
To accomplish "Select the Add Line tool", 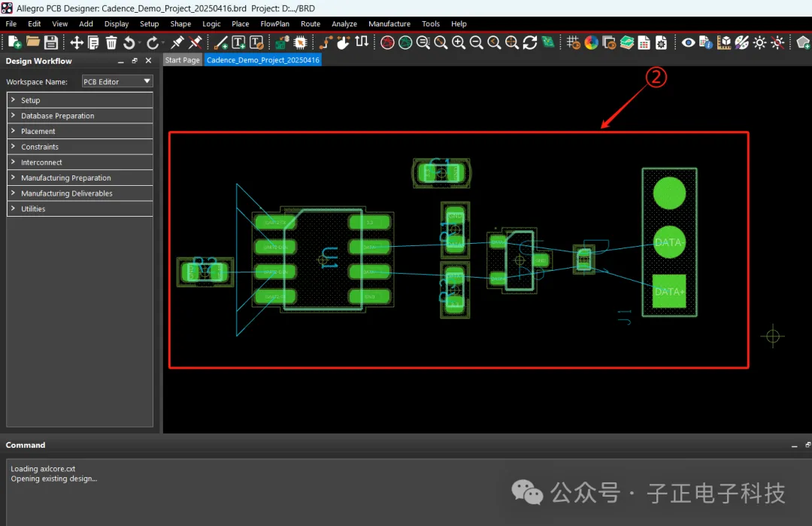I will click(x=221, y=42).
